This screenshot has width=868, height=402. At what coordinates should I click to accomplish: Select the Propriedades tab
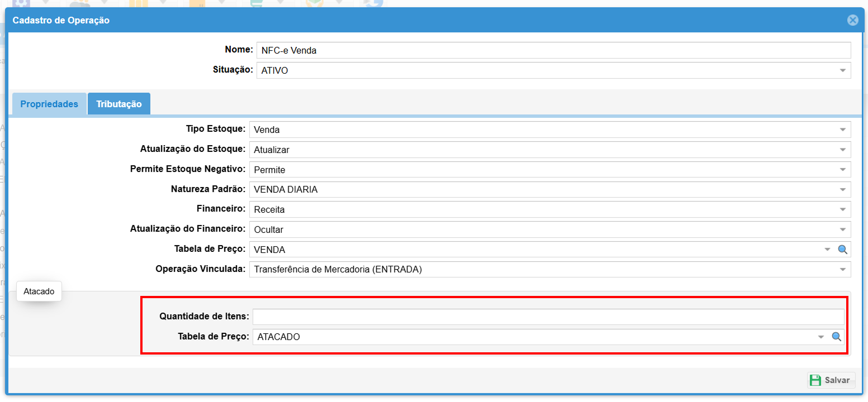tap(49, 104)
